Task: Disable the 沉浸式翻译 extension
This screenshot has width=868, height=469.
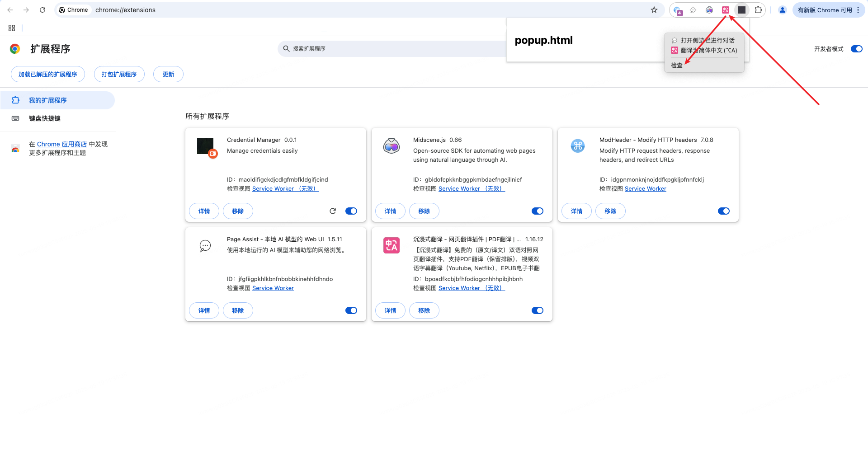Action: (x=538, y=310)
